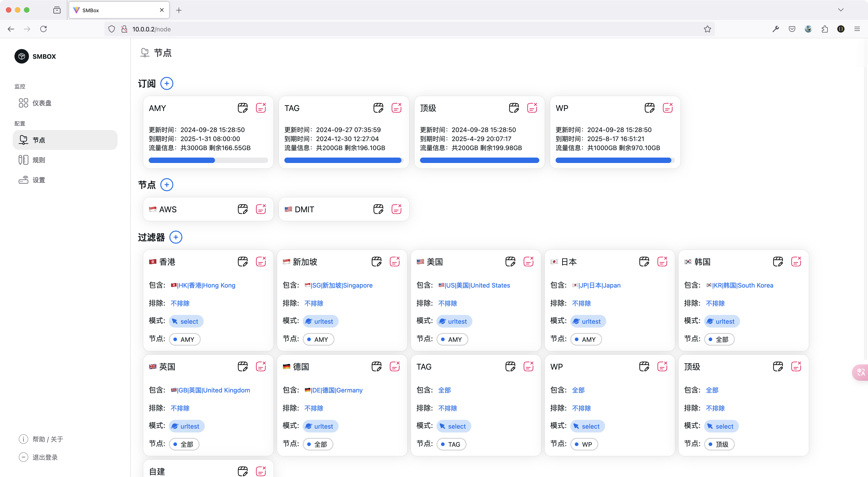Viewport: 868px width, 477px height.
Task: Delete the WP subscription card
Action: [x=668, y=108]
